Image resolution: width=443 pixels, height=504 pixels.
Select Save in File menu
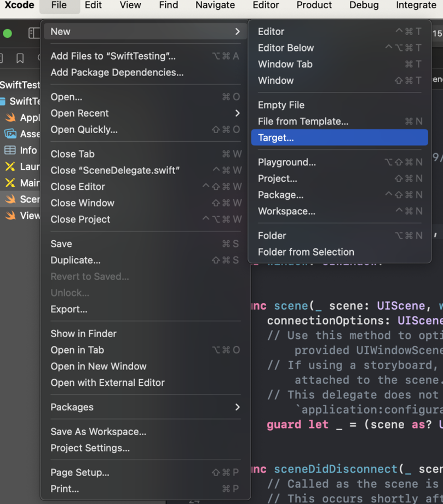pyautogui.click(x=146, y=244)
